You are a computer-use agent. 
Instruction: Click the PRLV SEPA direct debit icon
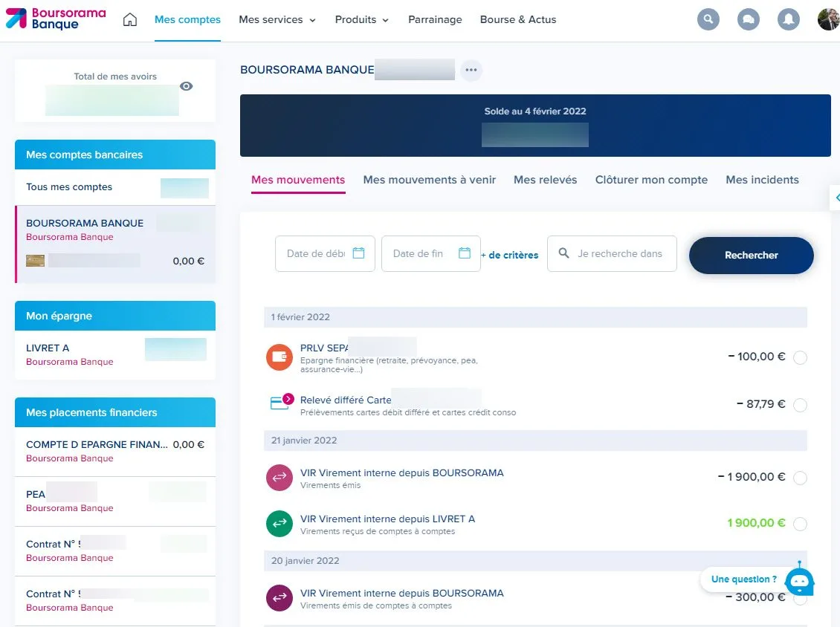279,357
